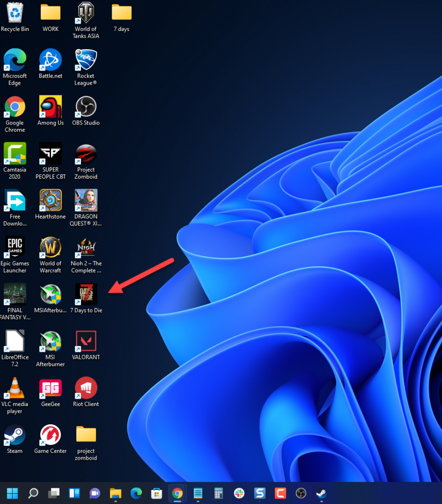The height and width of the screenshot is (504, 442).
Task: Open Chat from the taskbar
Action: tap(95, 493)
